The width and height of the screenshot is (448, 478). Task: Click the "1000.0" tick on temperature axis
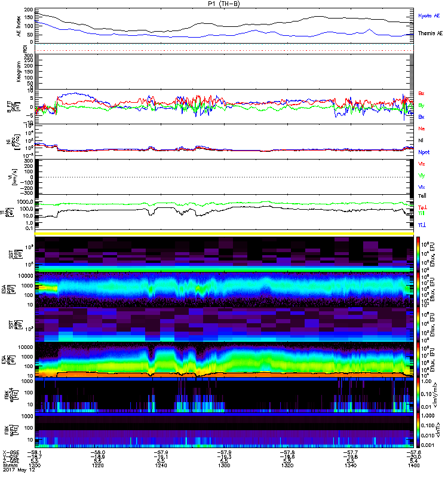pyautogui.click(x=25, y=202)
